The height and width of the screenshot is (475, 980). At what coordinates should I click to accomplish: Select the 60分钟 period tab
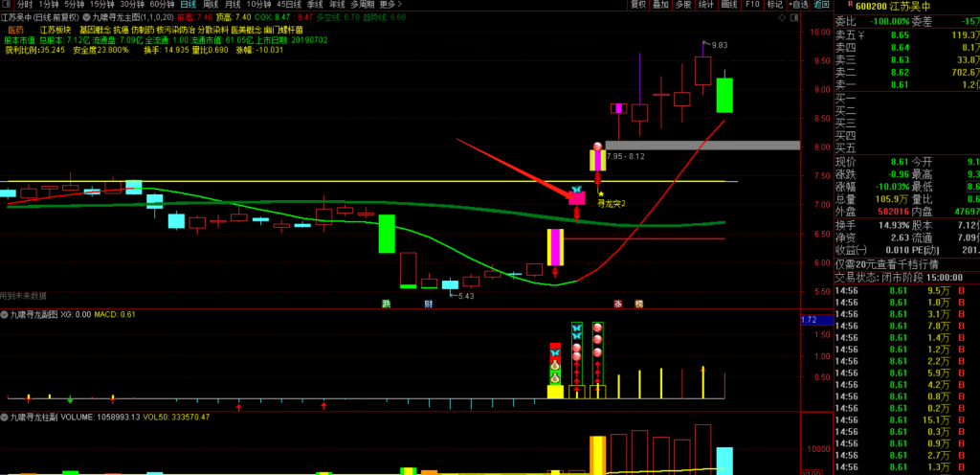click(162, 5)
